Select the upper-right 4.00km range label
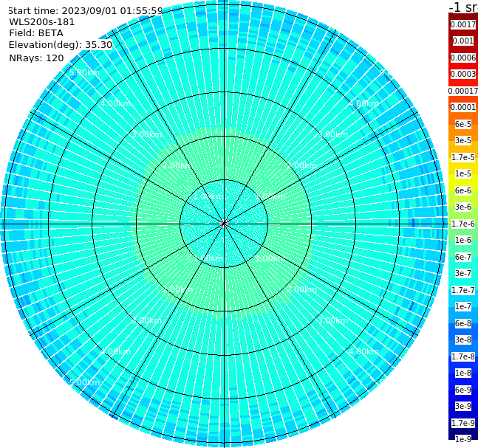Screen dimensions: 478x448 click(364, 103)
